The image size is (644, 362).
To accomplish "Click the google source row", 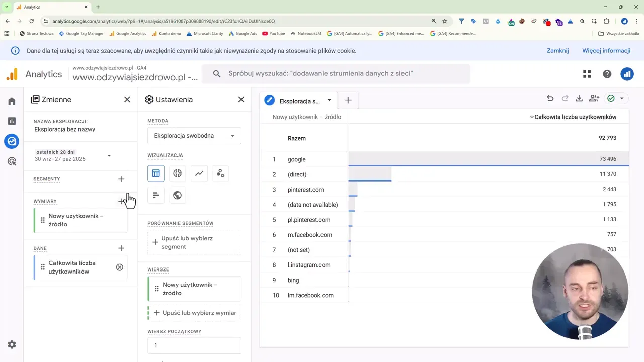I will click(444, 159).
